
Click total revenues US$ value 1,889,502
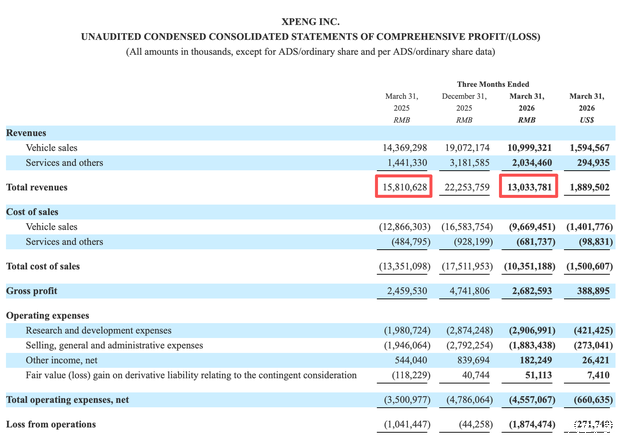click(x=590, y=187)
